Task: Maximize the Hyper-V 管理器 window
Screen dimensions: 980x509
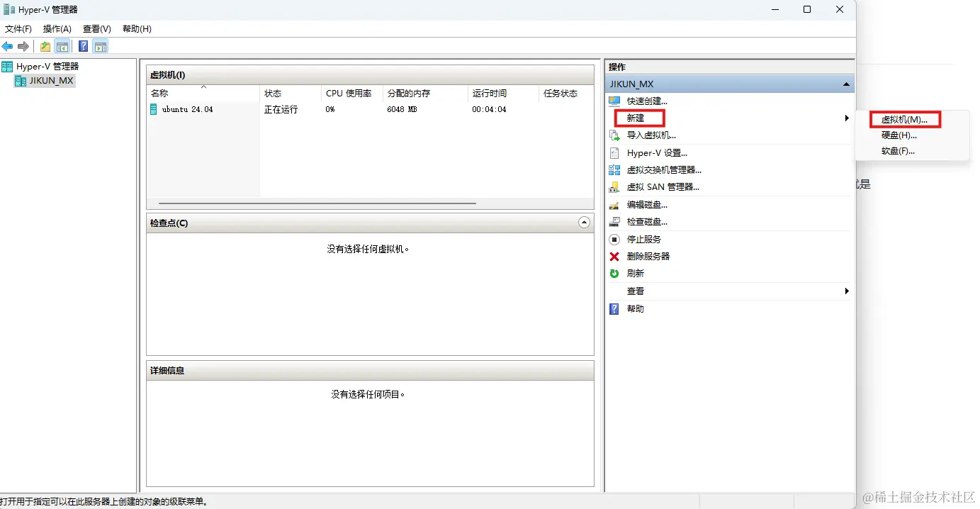Action: point(807,10)
